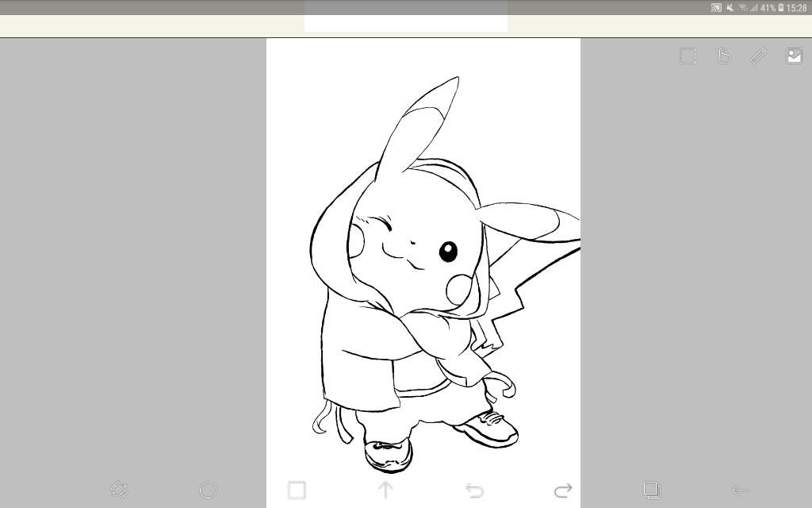Viewport: 812px width, 508px height.
Task: Open the canvas material image icon
Action: pos(794,56)
